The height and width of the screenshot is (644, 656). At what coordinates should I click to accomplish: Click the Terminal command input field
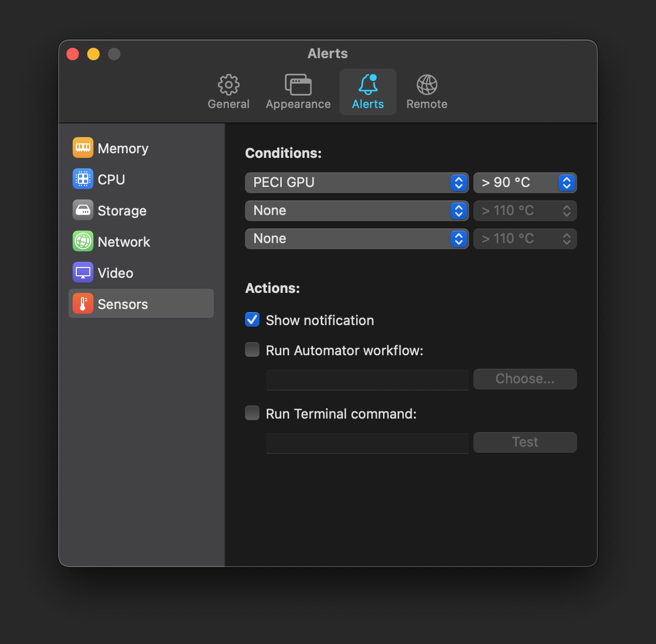click(367, 443)
